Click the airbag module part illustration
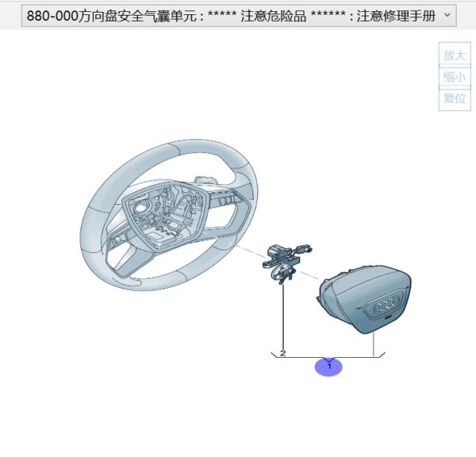Screen dimensions: 476x457 pyautogui.click(x=365, y=301)
